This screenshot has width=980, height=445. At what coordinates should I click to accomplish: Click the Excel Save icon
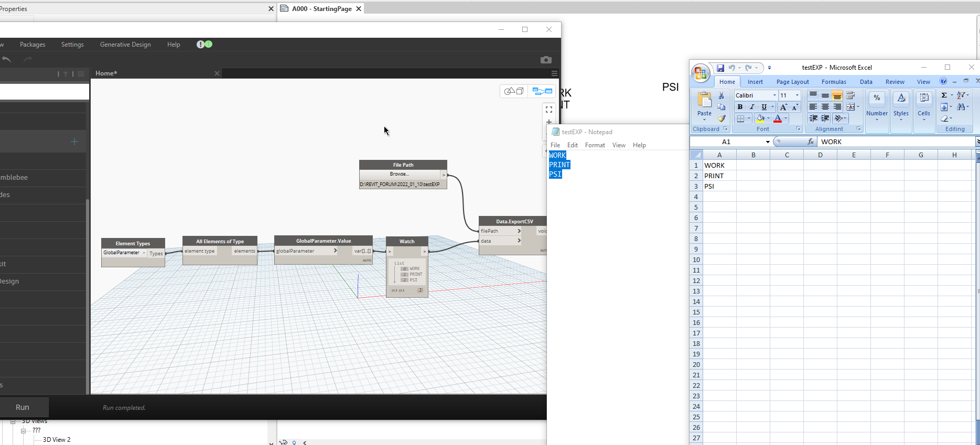coord(720,68)
